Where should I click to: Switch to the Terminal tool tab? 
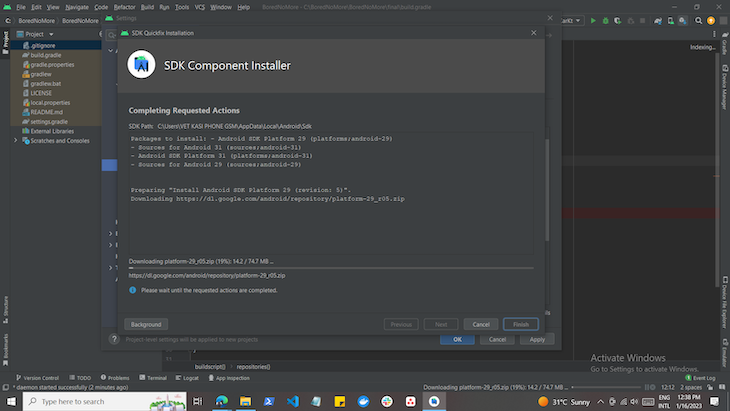click(153, 378)
